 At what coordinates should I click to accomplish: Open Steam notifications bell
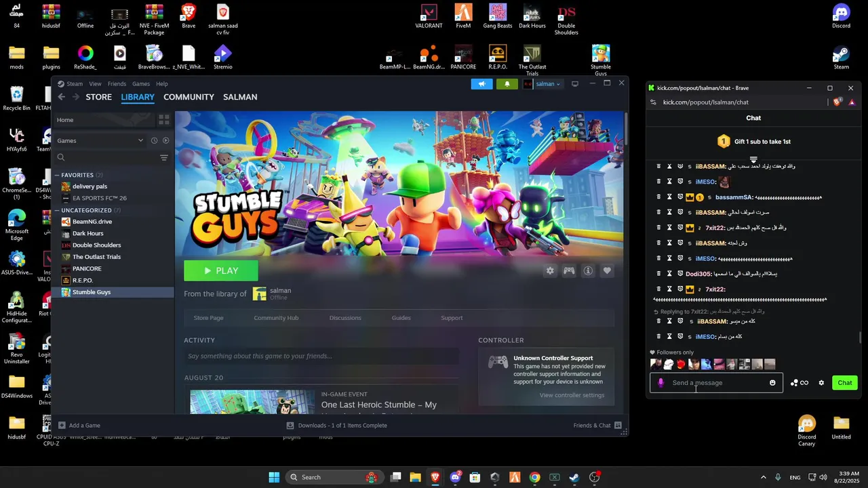[507, 84]
